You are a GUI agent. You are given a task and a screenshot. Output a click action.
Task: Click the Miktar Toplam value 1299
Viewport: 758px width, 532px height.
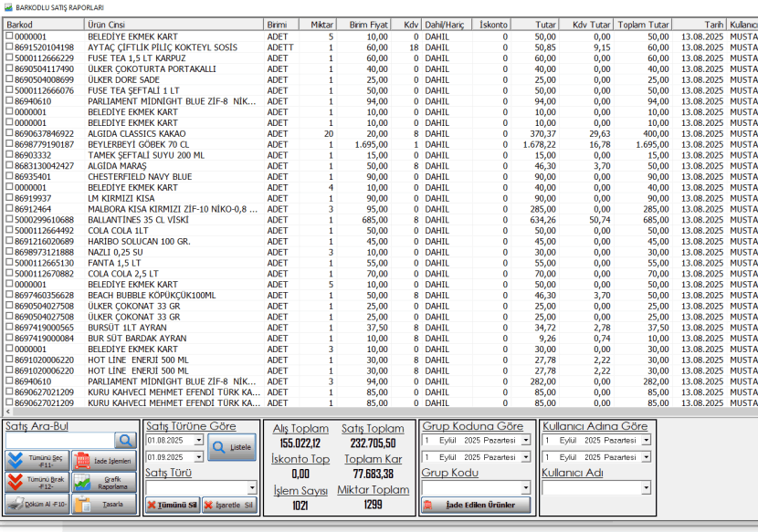(373, 505)
